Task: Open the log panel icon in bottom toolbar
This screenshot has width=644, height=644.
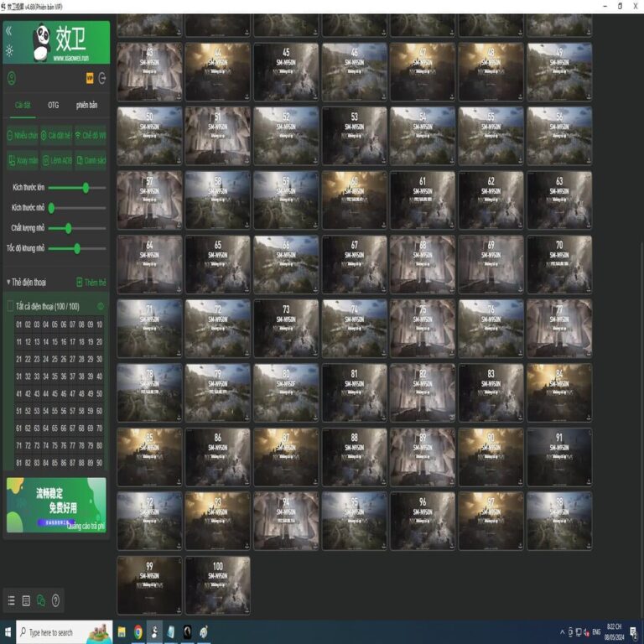Action: pos(26,600)
